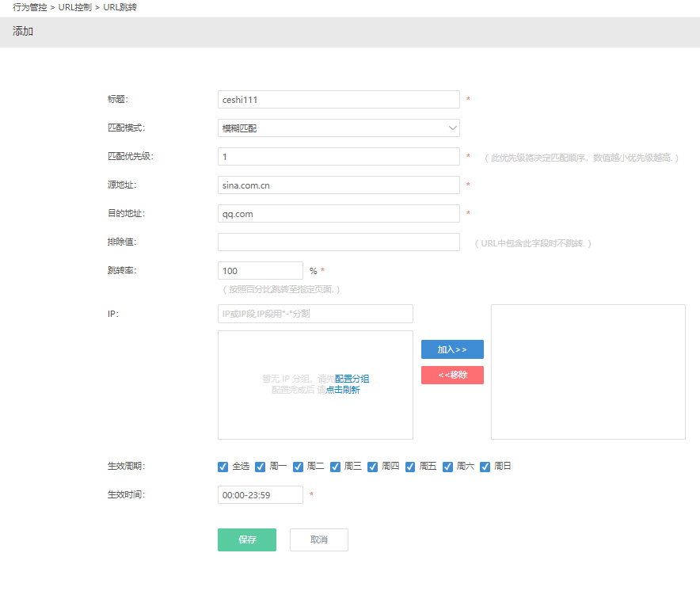Click the IP address input box

click(315, 315)
